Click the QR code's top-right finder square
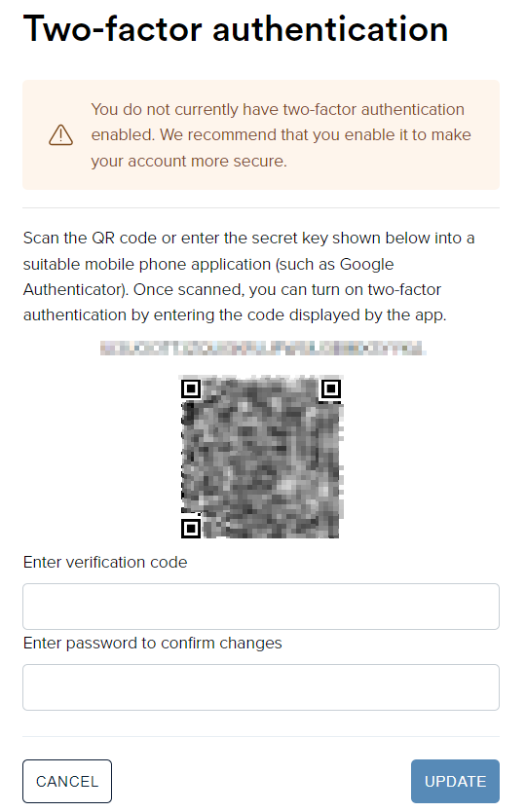 click(330, 388)
